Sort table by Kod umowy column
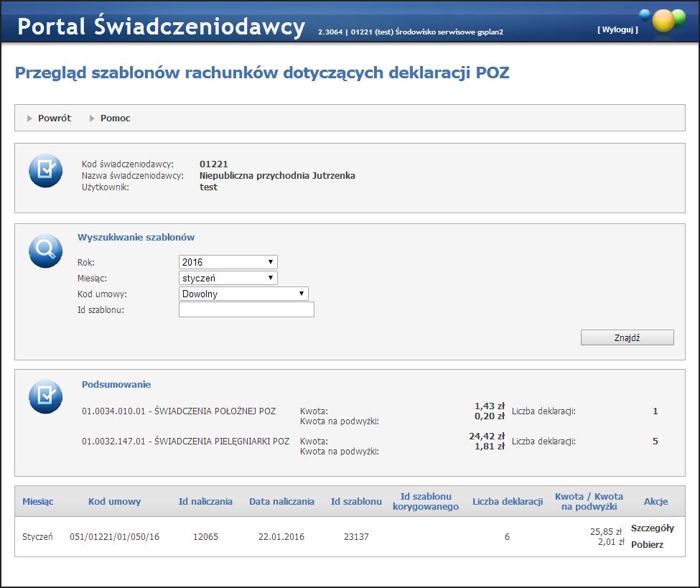The width and height of the screenshot is (700, 588). pos(114,501)
